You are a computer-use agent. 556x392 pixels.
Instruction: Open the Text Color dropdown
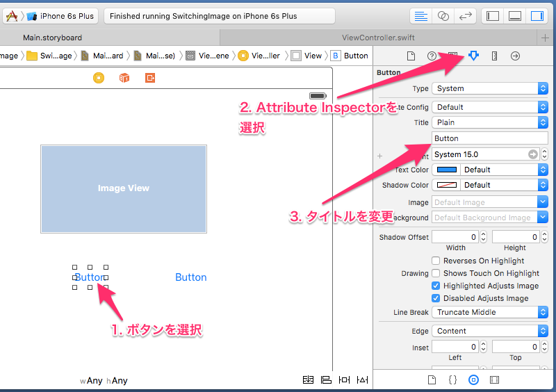coord(504,170)
